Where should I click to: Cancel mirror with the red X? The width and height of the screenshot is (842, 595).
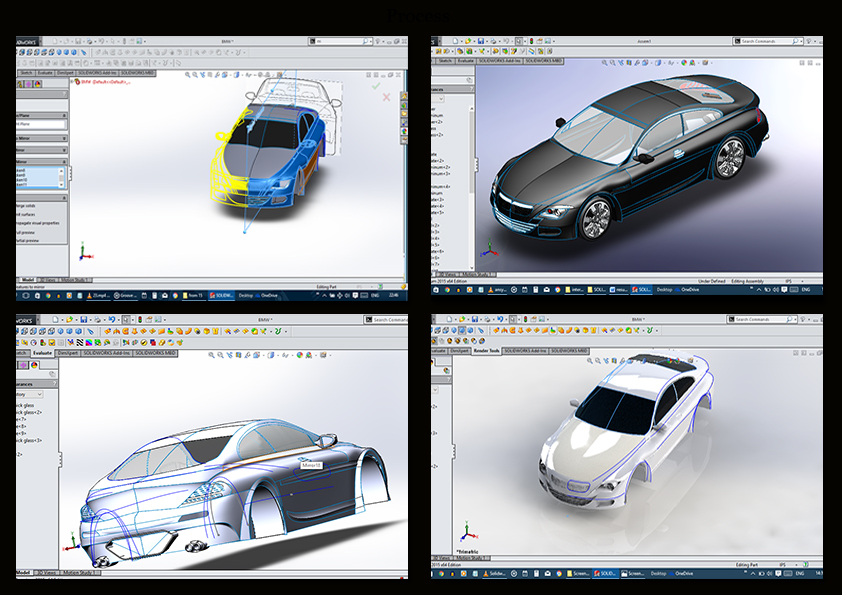tap(386, 97)
